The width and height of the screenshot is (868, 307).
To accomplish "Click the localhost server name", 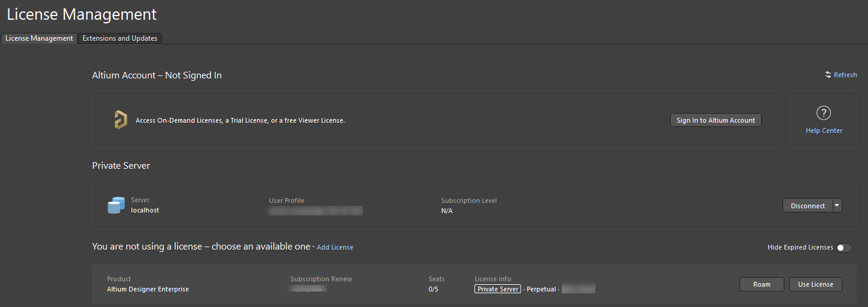I will (145, 210).
